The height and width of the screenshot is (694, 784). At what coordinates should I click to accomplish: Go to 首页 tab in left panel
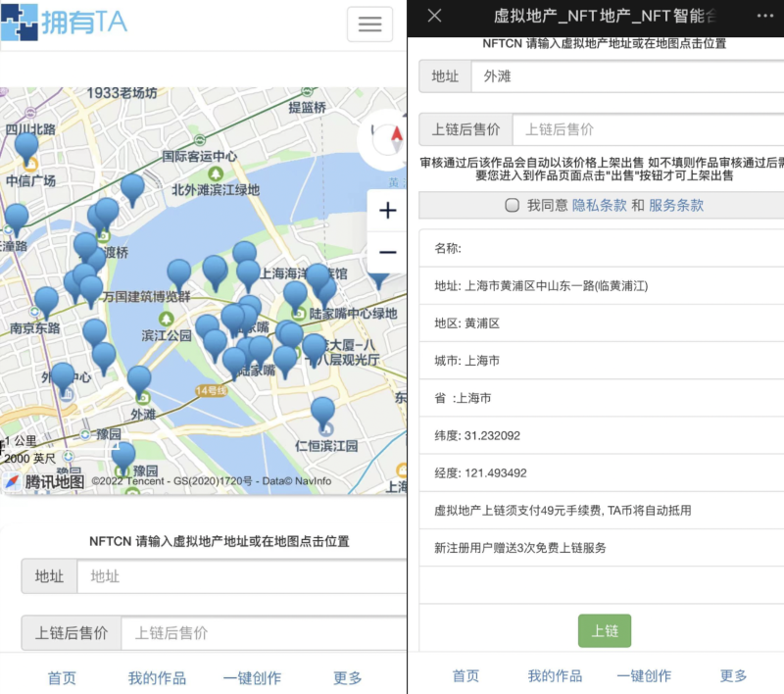tap(62, 678)
